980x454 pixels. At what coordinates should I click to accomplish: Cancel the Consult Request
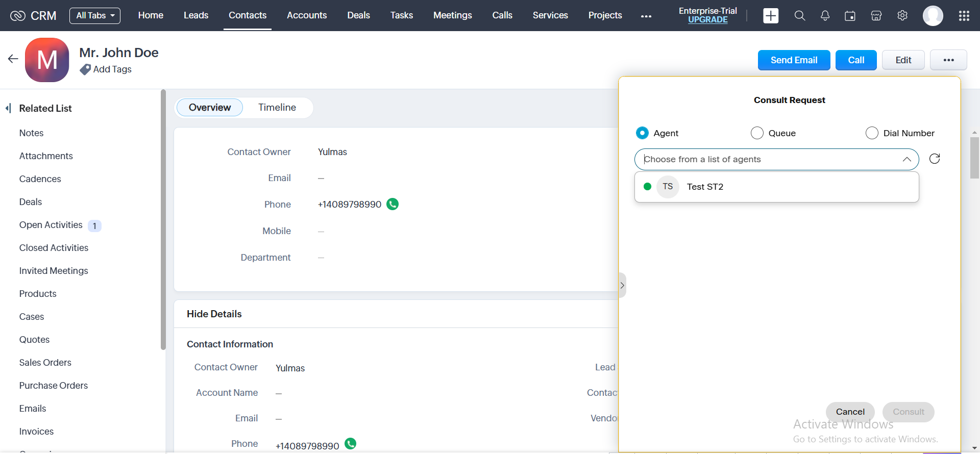click(850, 412)
